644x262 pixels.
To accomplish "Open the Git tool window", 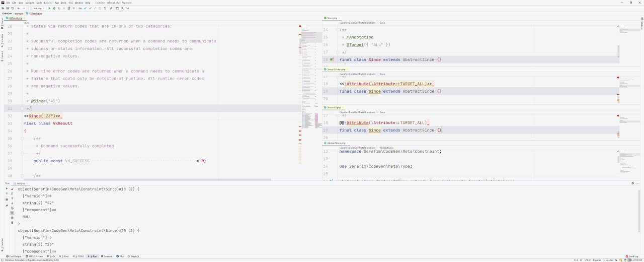I will (51, 256).
